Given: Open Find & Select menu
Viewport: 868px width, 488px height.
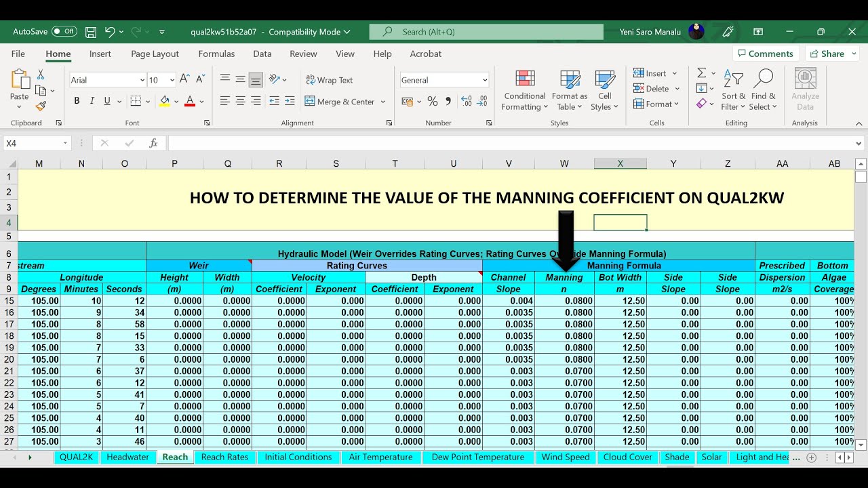Looking at the screenshot, I should pyautogui.click(x=763, y=89).
